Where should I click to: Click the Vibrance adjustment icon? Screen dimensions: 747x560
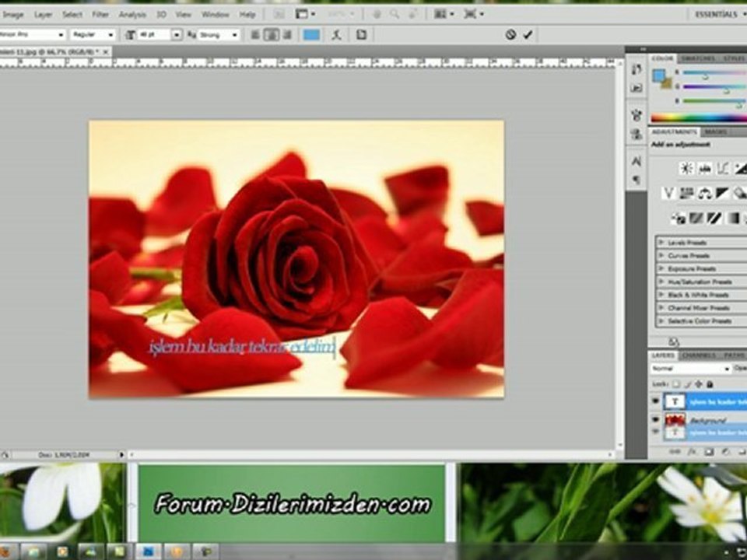point(668,194)
